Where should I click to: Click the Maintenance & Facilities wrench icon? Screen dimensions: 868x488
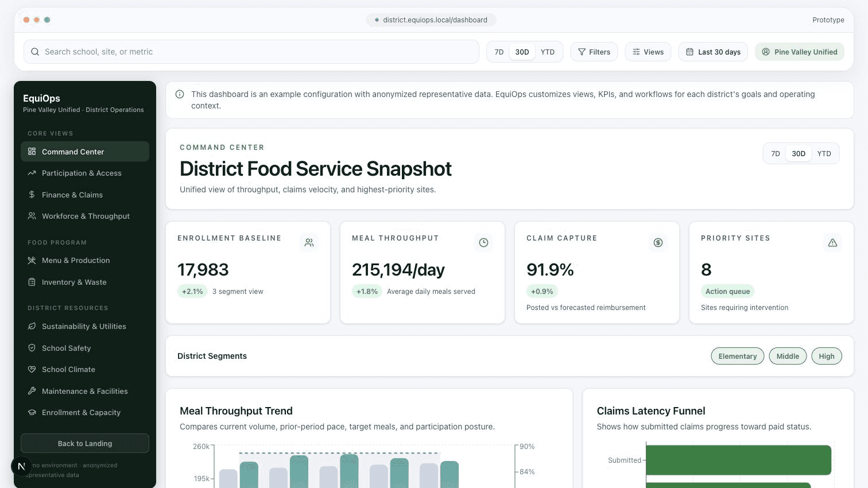(32, 391)
